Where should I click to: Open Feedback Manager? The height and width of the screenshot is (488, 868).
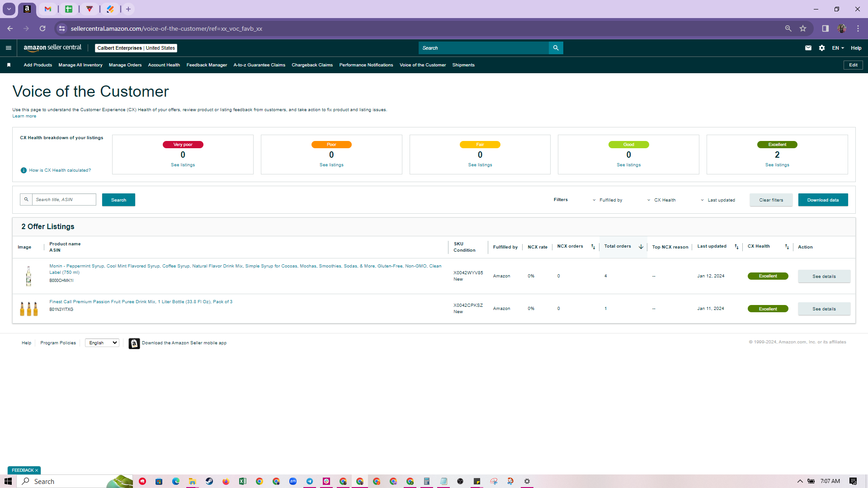tap(207, 65)
